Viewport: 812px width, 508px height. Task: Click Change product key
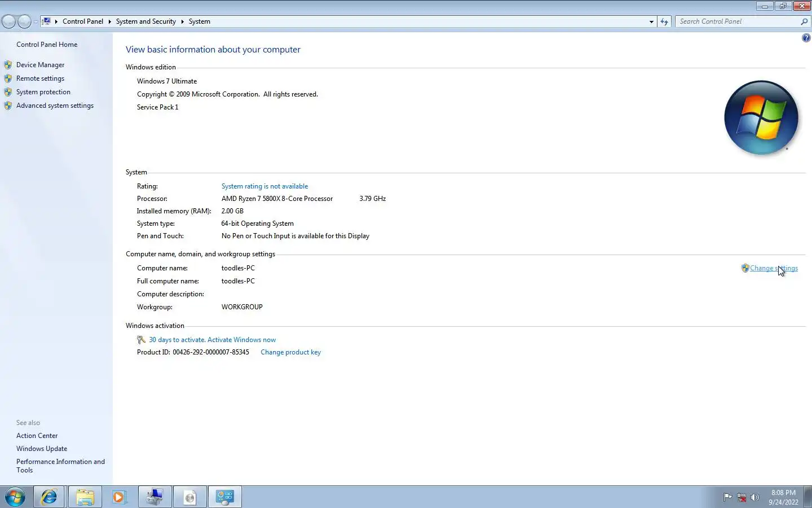point(290,352)
